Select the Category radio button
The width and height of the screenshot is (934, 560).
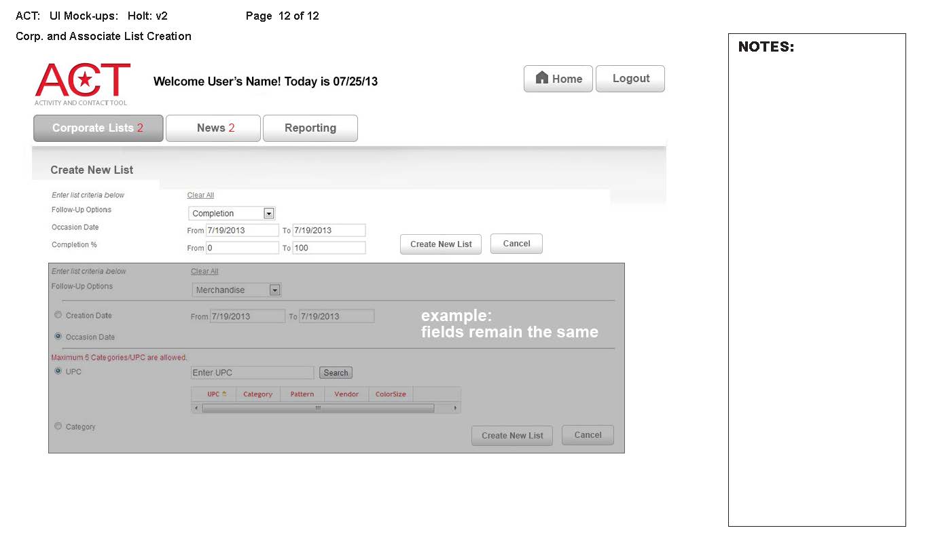point(58,426)
